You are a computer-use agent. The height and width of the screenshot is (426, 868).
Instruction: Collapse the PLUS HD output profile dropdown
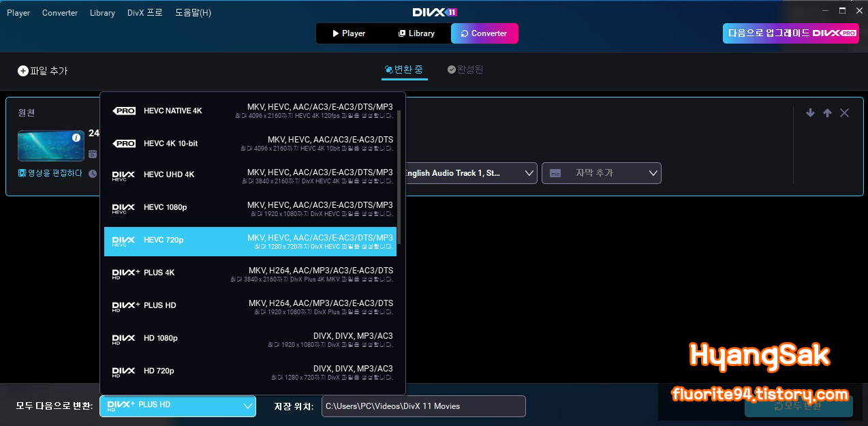pyautogui.click(x=178, y=406)
